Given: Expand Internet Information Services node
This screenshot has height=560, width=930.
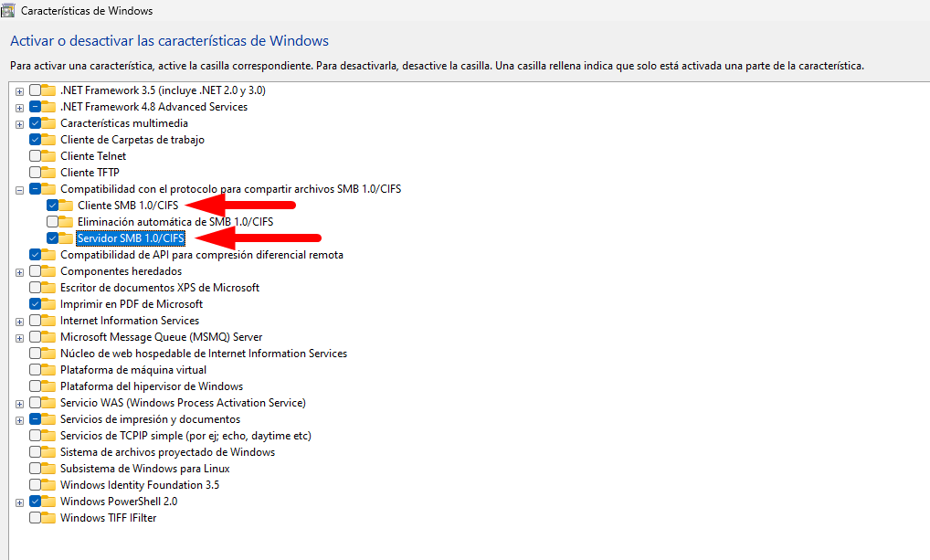Looking at the screenshot, I should point(19,322).
